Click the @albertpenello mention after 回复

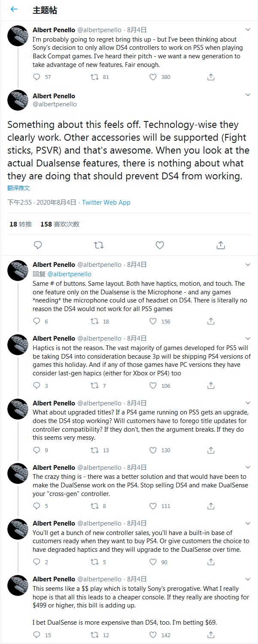coord(69,274)
